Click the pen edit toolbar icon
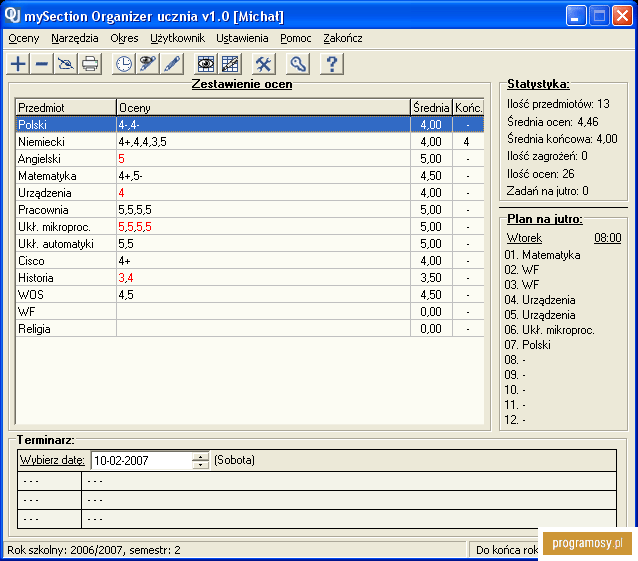The height and width of the screenshot is (561, 638). pyautogui.click(x=172, y=64)
